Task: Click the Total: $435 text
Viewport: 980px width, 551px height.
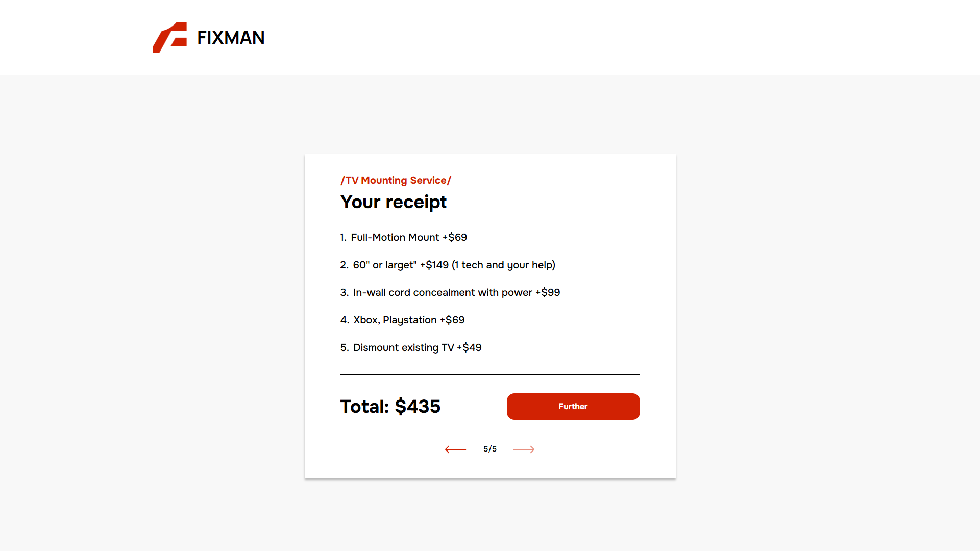Action: pyautogui.click(x=390, y=406)
